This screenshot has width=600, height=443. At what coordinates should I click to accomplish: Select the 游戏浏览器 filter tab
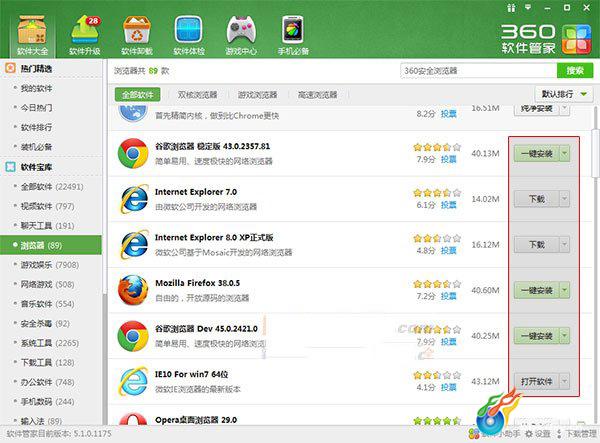click(258, 94)
